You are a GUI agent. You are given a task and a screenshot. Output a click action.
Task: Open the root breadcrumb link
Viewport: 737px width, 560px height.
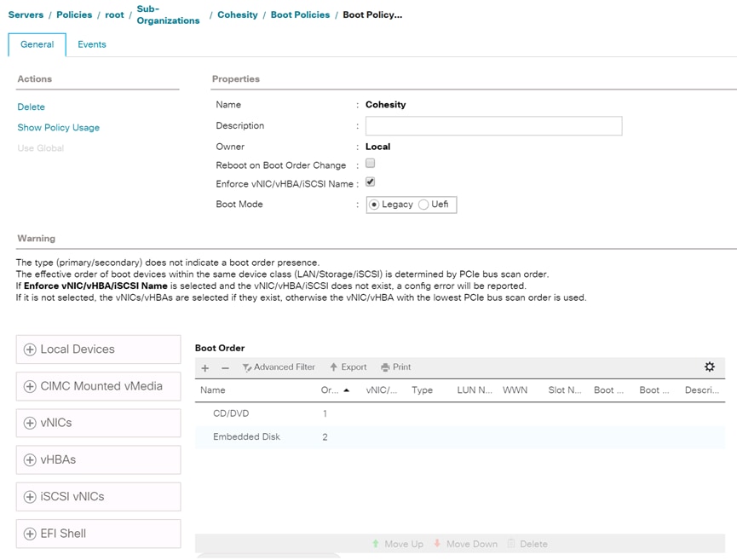pos(114,14)
